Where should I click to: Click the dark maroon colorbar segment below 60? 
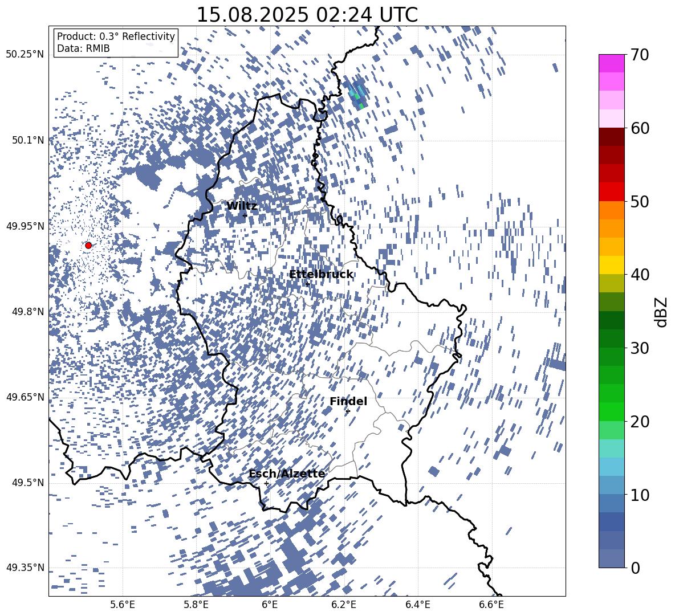tap(611, 137)
